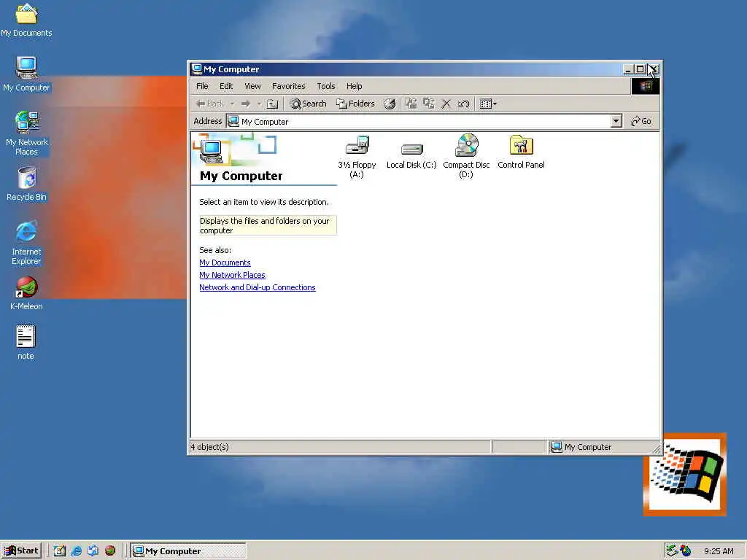Follow Network and Dial-up Connections link

tap(258, 287)
